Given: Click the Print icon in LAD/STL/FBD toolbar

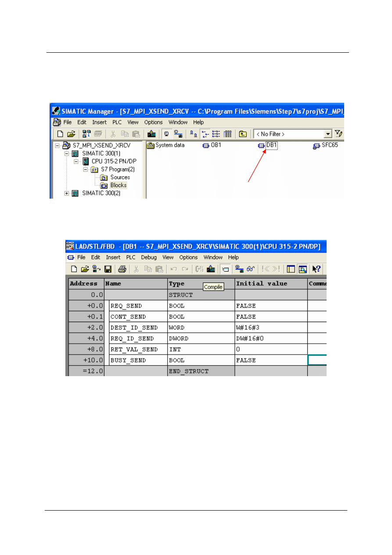Looking at the screenshot, I should click(122, 269).
